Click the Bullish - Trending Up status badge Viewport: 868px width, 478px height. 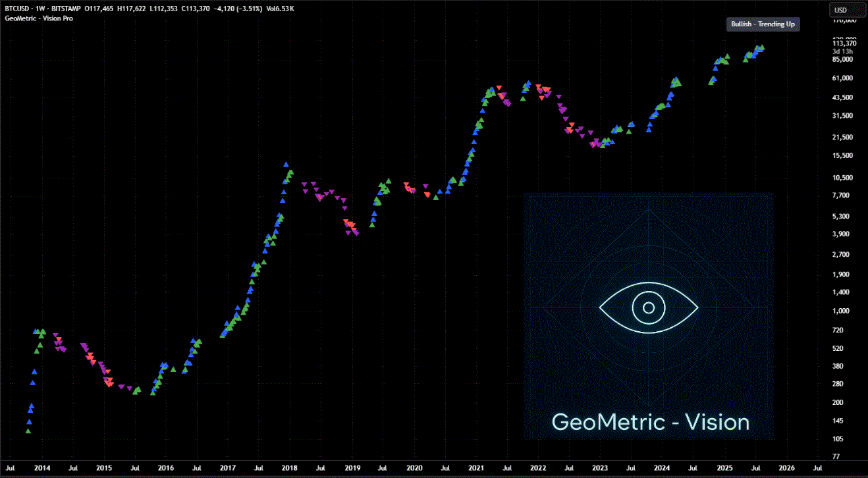click(x=763, y=24)
